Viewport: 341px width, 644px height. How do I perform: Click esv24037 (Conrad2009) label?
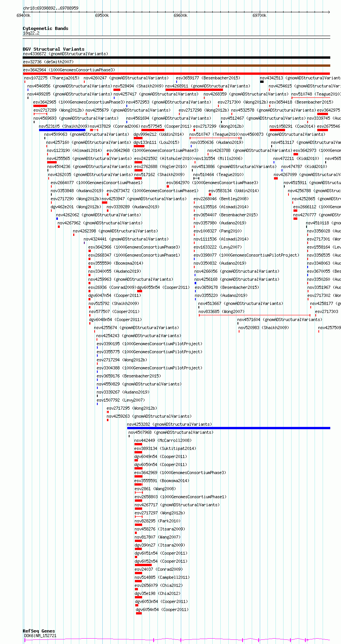pyautogui.click(x=159, y=569)
